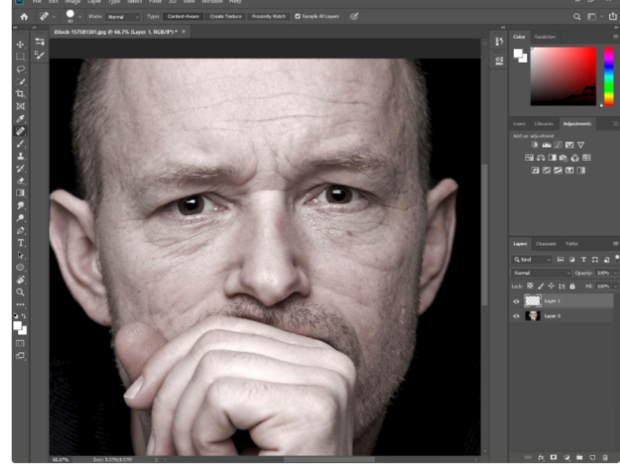Click the Share icon at top right

pos(613,16)
